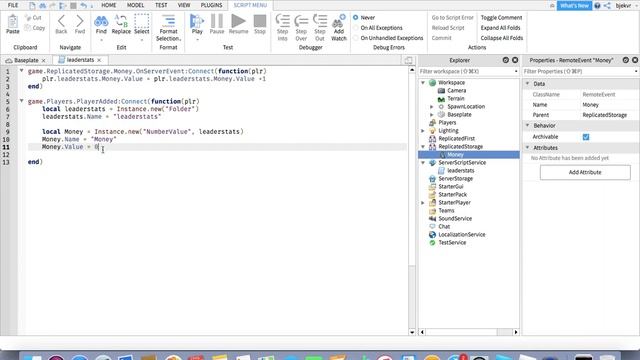Image resolution: width=640 pixels, height=360 pixels.
Task: Click the What's New button
Action: [574, 6]
